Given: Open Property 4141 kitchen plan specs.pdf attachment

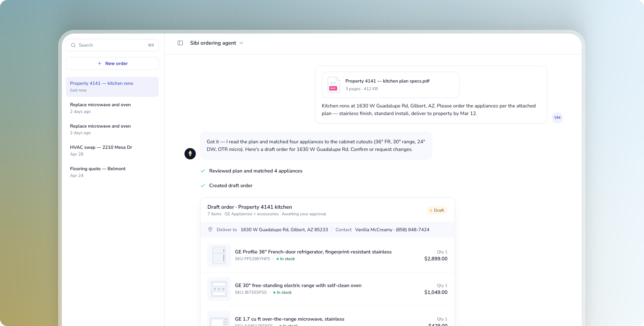Looking at the screenshot, I should [x=390, y=85].
